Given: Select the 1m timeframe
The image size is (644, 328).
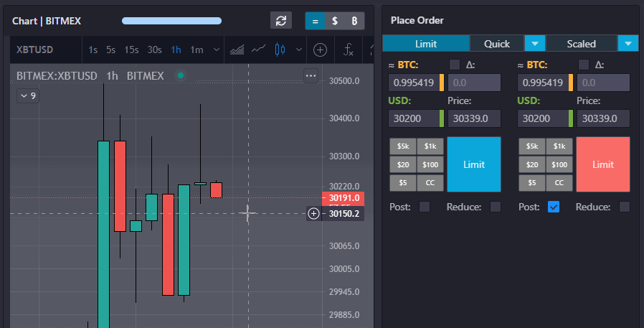Looking at the screenshot, I should click(196, 50).
